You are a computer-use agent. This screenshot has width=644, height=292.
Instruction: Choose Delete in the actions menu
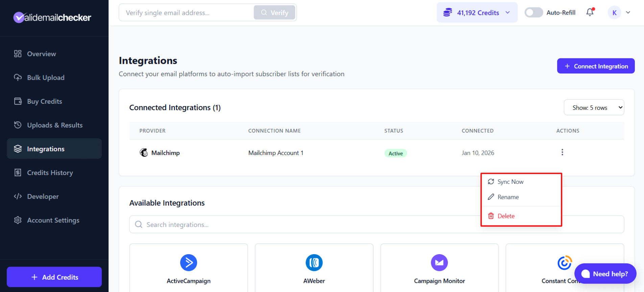[x=521, y=216]
